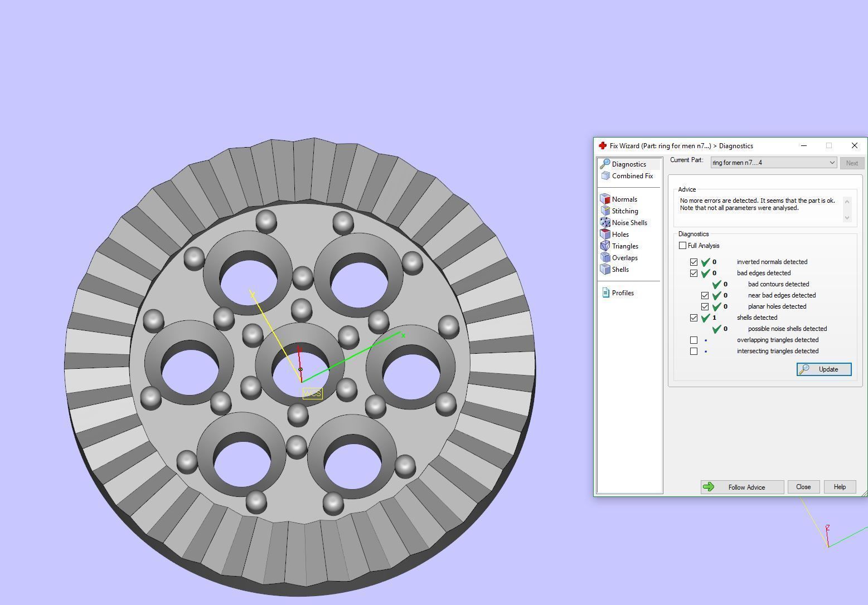Screen dimensions: 868x605
Task: Click the Update diagnostics button
Action: click(x=824, y=369)
